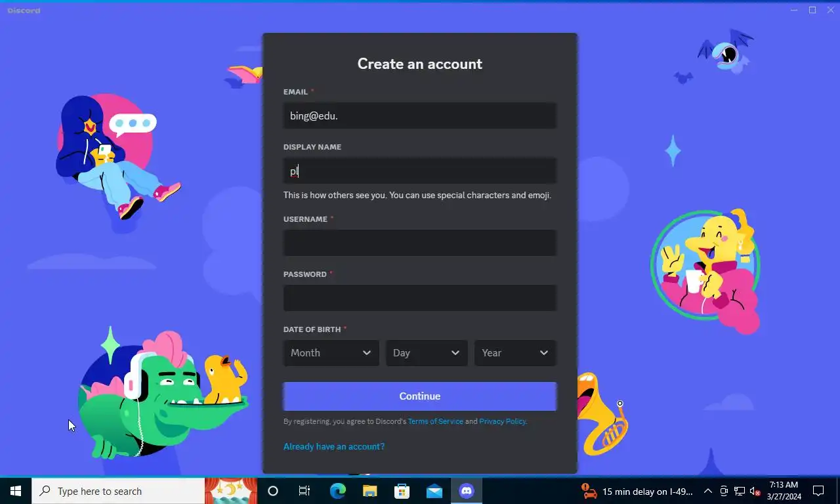
Task: Click the network status tray icon
Action: click(x=740, y=491)
